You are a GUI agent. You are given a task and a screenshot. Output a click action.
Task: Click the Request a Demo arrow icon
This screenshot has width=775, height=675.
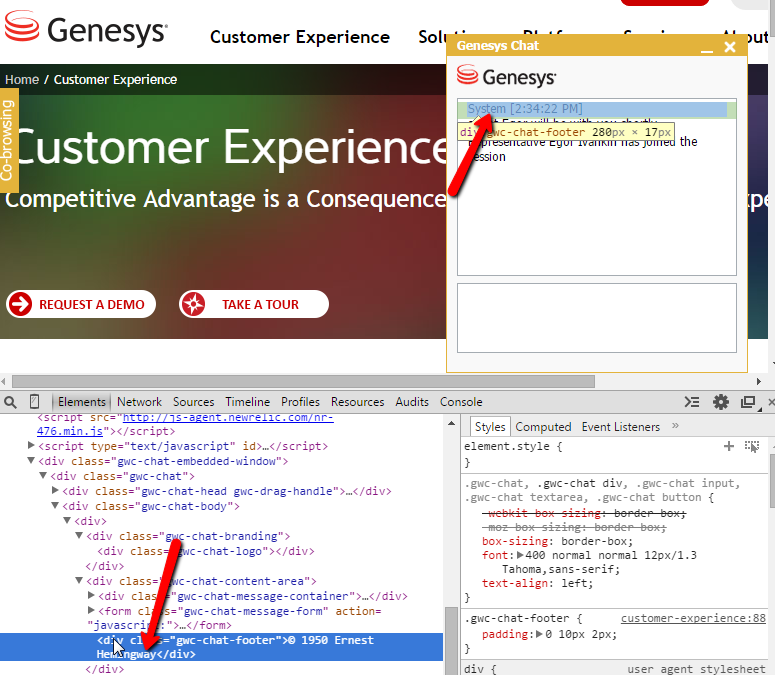click(x=20, y=304)
